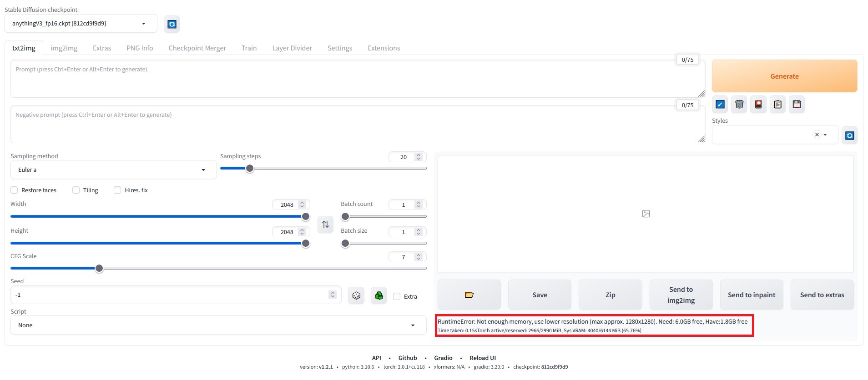Viewport: 868px width, 380px height.
Task: Save current prompt as style
Action: pyautogui.click(x=797, y=105)
